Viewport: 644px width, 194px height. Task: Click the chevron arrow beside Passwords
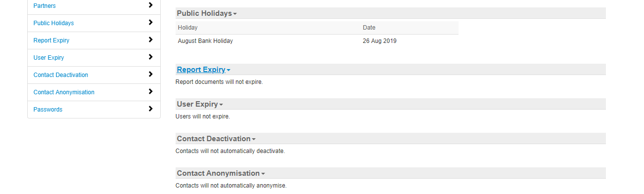coord(151,109)
